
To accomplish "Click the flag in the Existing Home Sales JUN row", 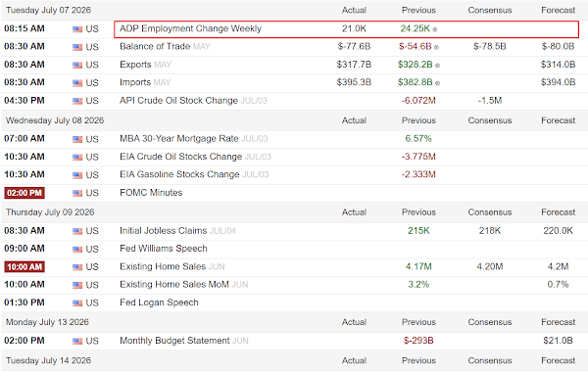I will coord(77,267).
